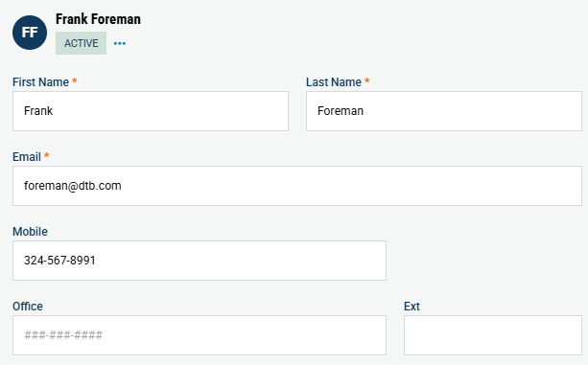The image size is (588, 365).
Task: Click the First Name field label
Action: [40, 82]
